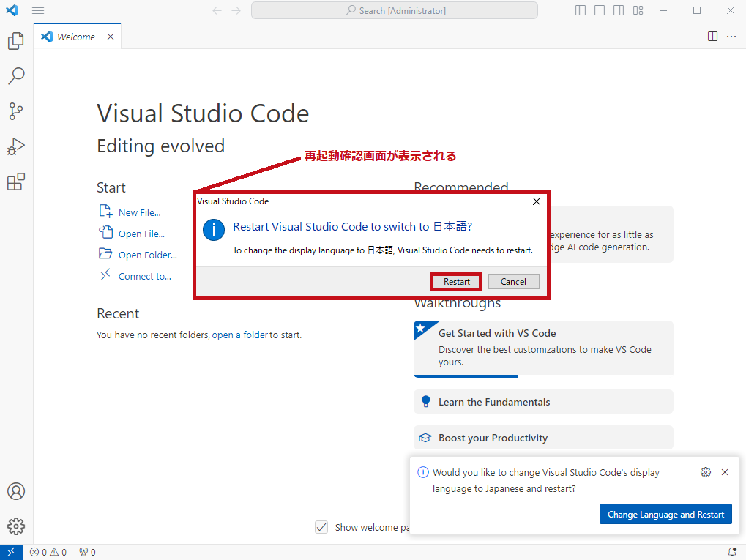This screenshot has height=560, width=746.
Task: Select the Welcome tab
Action: 77,37
